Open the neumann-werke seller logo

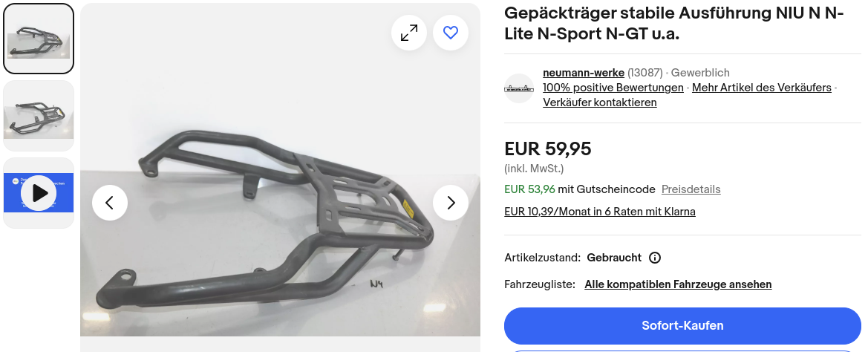pyautogui.click(x=519, y=88)
